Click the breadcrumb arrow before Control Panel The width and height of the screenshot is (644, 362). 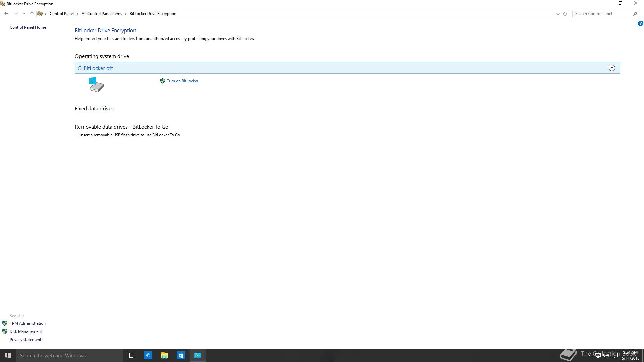46,14
